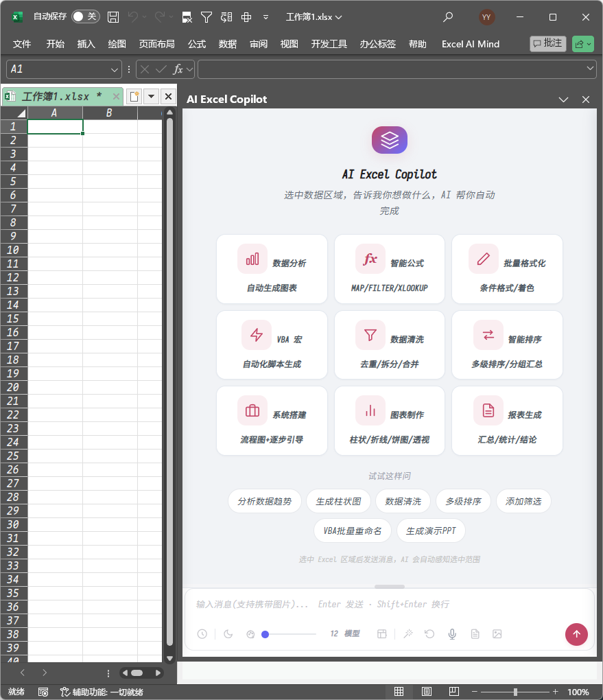Expand the Name Box dropdown showing A1

click(x=115, y=69)
